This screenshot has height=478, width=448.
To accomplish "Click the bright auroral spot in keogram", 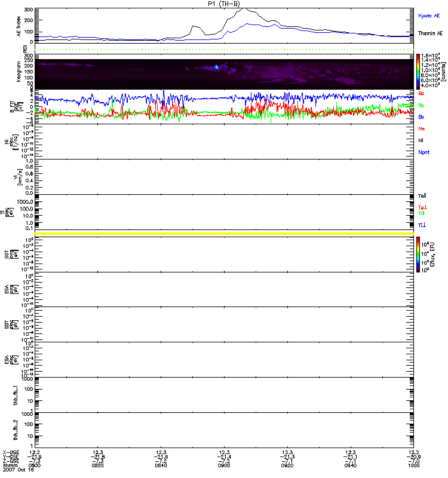I will click(217, 68).
